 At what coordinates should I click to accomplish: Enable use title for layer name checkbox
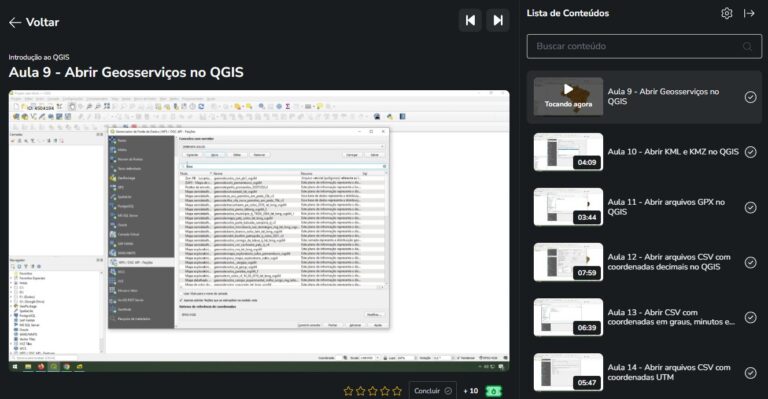pyautogui.click(x=181, y=294)
